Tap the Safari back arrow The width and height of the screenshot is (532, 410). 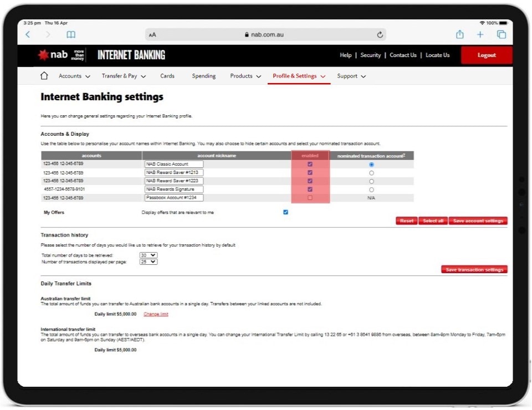pos(28,34)
